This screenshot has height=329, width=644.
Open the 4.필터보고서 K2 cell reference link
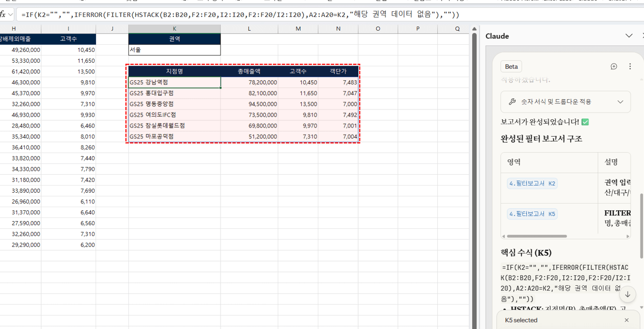532,184
